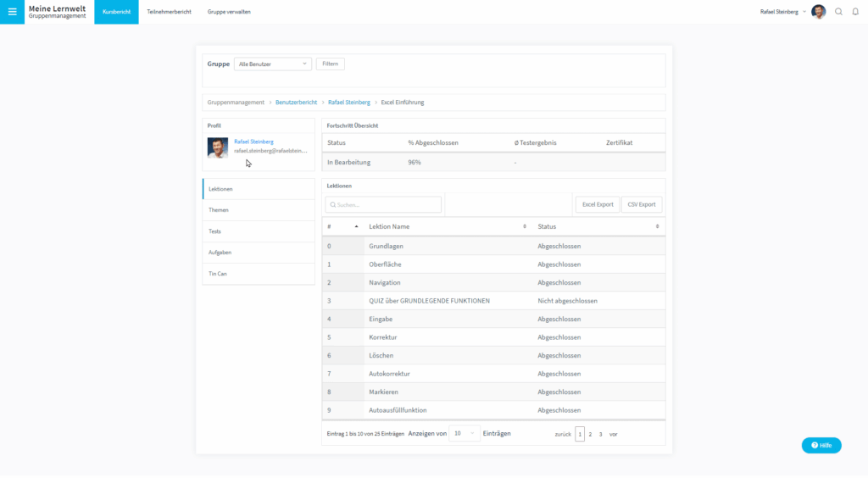Image resolution: width=868 pixels, height=478 pixels.
Task: Click the search magnifier icon in header
Action: tap(838, 12)
